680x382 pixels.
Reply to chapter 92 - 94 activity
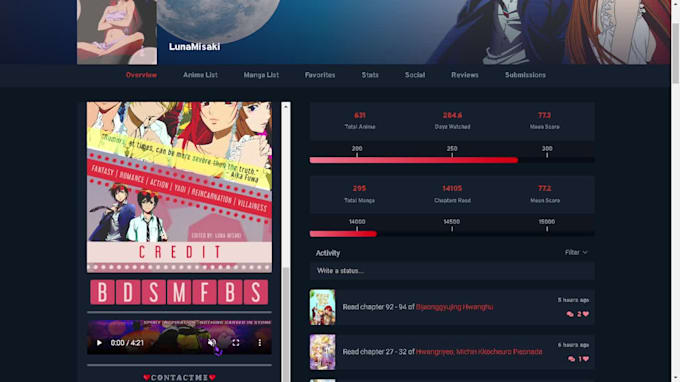pos(570,314)
